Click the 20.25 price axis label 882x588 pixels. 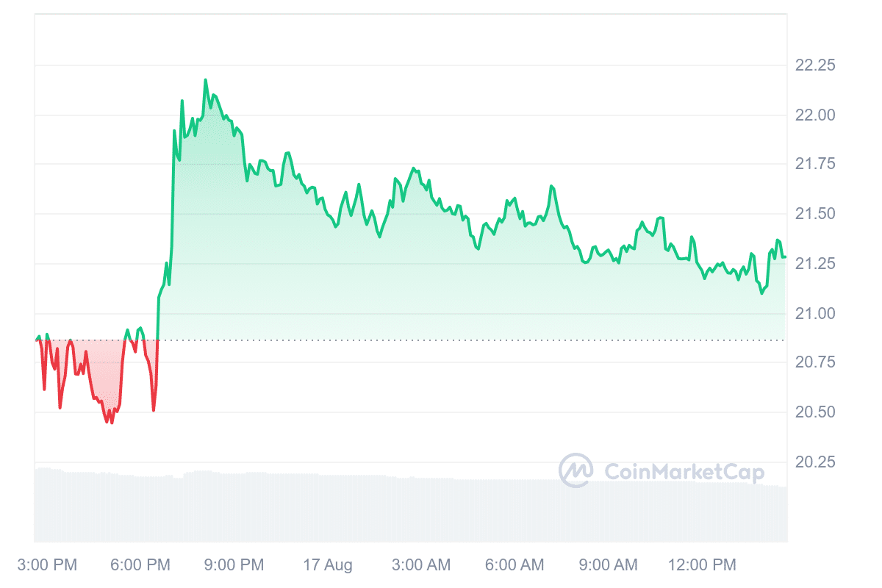[x=815, y=462]
